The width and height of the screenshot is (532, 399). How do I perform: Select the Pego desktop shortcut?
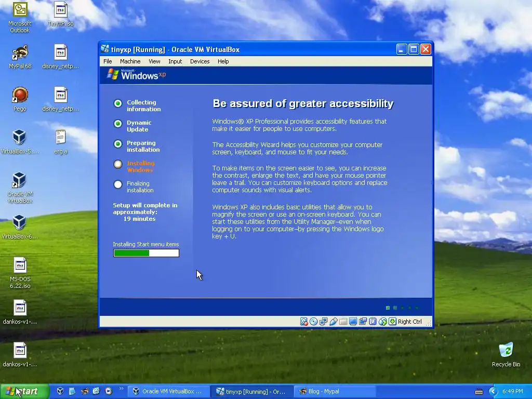pos(20,99)
